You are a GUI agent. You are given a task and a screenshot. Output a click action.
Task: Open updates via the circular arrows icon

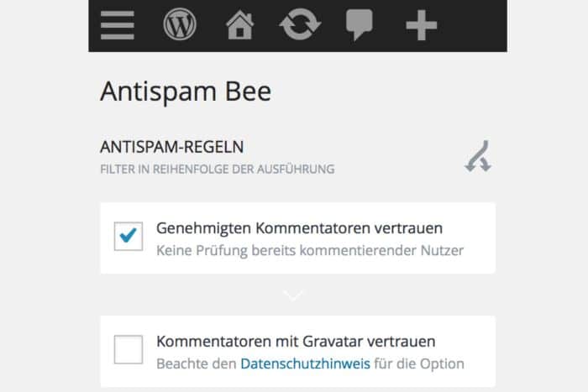[x=300, y=25]
